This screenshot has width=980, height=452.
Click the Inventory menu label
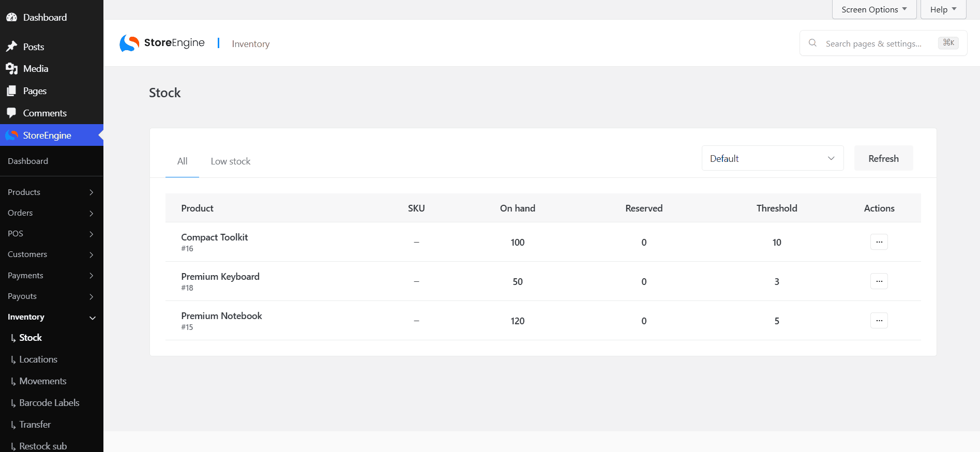pyautogui.click(x=26, y=317)
